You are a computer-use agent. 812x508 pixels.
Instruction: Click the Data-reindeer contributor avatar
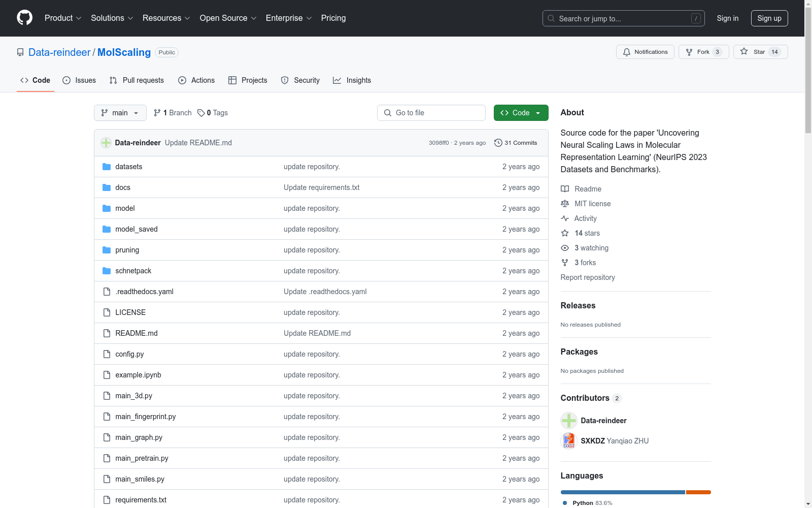(569, 421)
